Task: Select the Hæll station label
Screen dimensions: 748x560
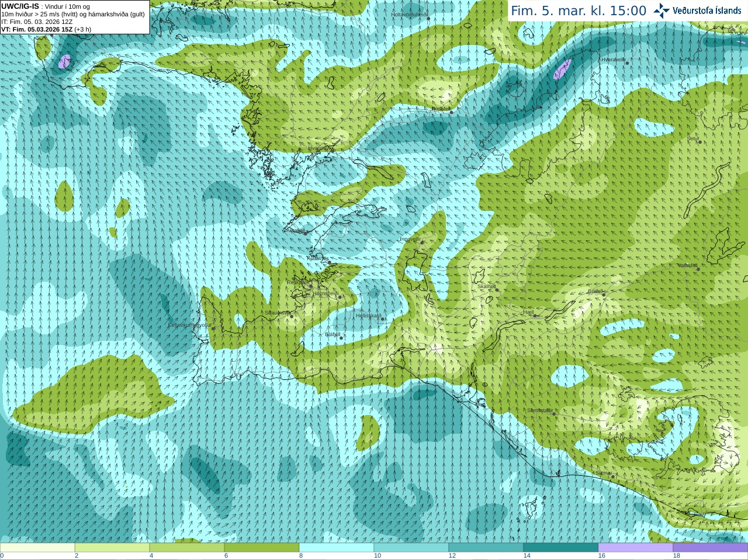Action: [x=528, y=313]
